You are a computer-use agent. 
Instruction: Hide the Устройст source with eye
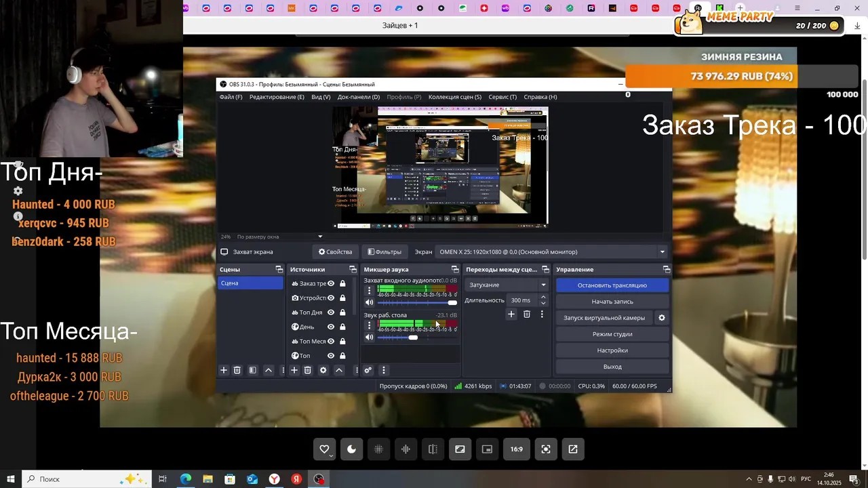331,298
